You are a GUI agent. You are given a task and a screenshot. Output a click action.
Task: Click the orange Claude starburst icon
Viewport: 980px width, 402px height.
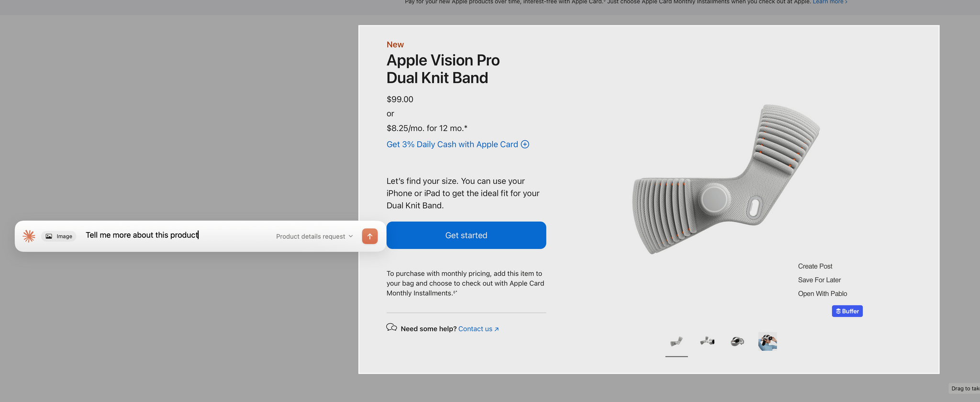29,236
